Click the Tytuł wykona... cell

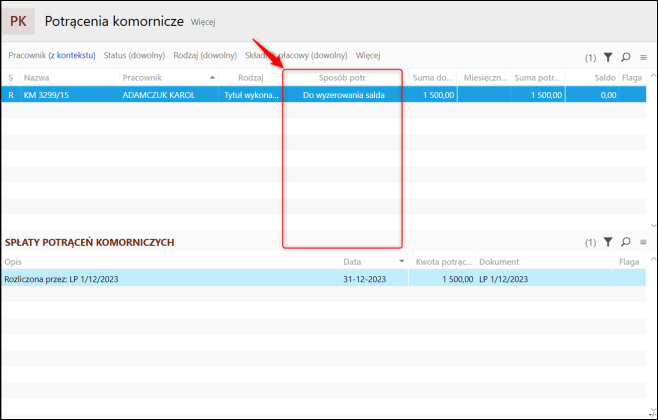[x=251, y=95]
